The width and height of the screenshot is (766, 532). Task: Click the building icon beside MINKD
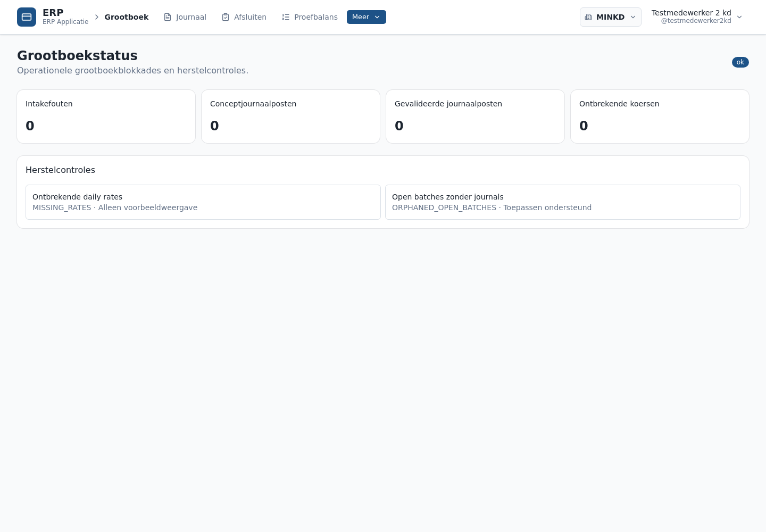click(588, 17)
